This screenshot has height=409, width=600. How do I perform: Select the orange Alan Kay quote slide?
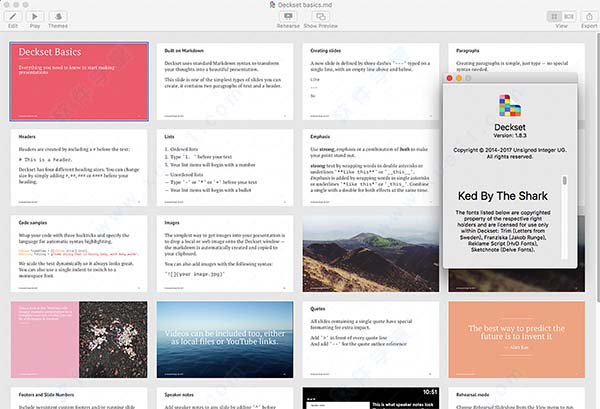click(x=517, y=340)
